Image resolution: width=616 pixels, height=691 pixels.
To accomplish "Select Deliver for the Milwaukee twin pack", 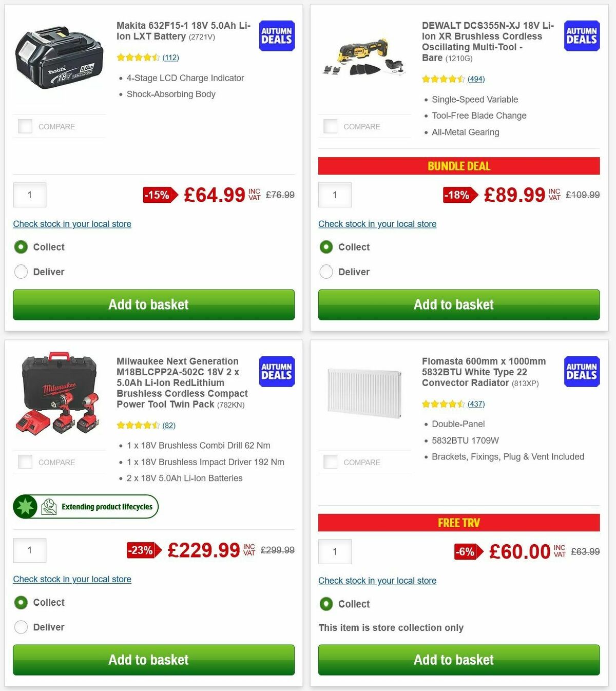I will tap(21, 627).
